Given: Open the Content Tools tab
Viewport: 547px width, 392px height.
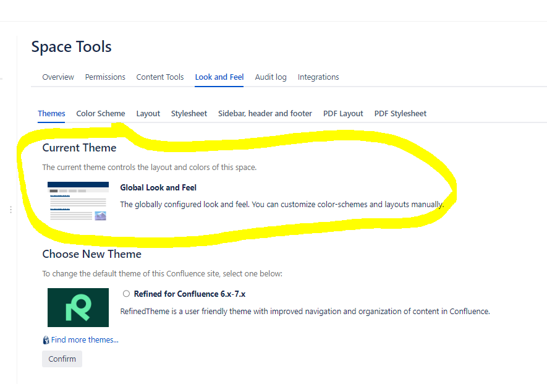Looking at the screenshot, I should (160, 77).
